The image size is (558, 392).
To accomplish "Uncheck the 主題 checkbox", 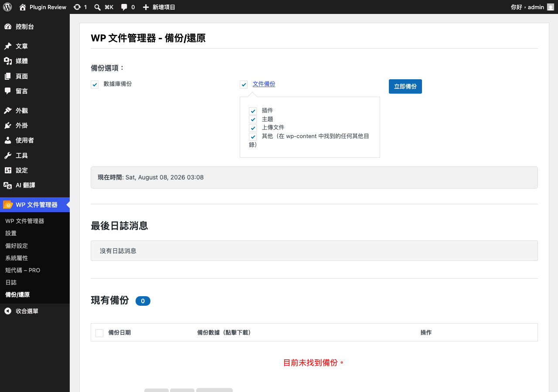I will [253, 119].
